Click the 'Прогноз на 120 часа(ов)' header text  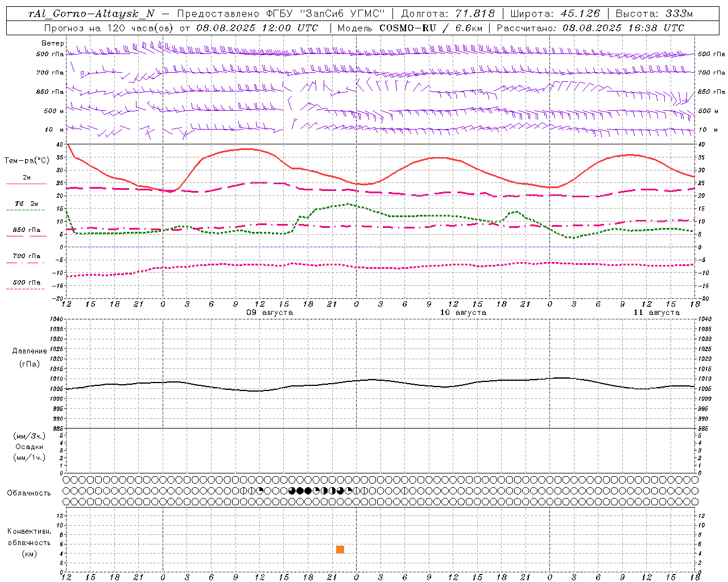click(x=109, y=28)
